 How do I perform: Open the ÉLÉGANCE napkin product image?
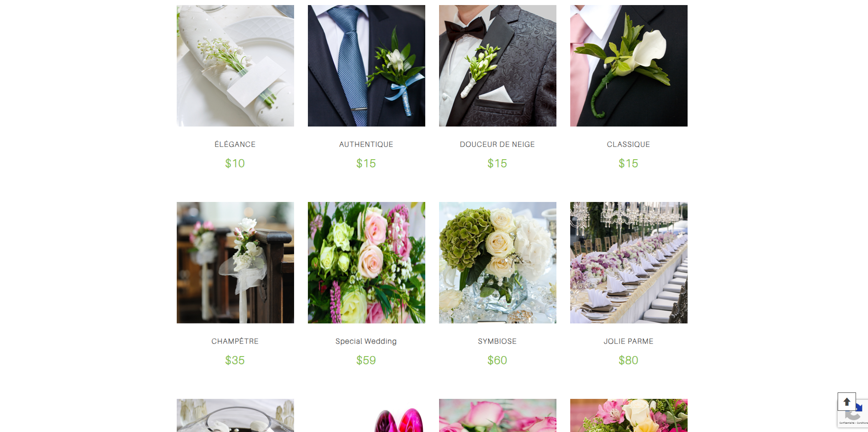(x=235, y=66)
